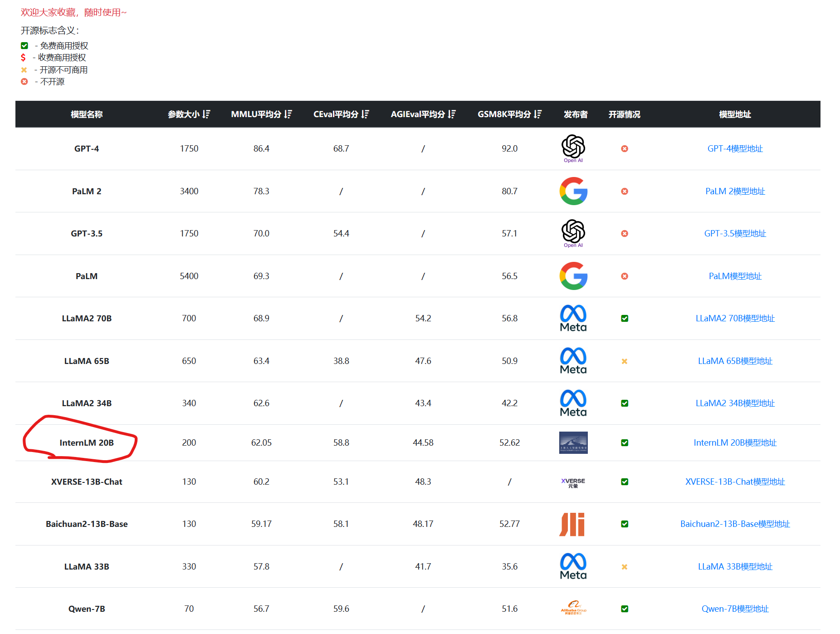Click the Google logo in PaLM row
Image resolution: width=840 pixels, height=634 pixels.
coord(573,276)
